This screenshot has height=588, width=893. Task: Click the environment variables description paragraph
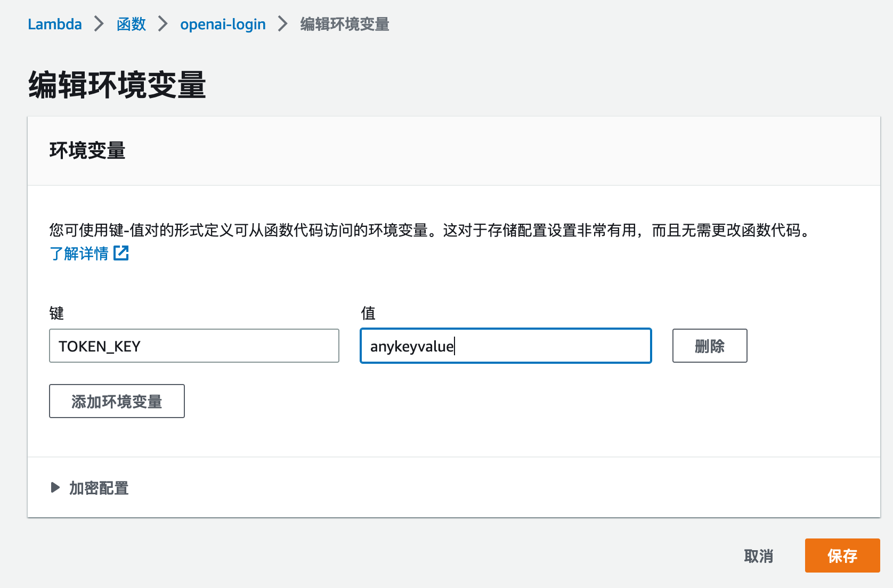[x=431, y=230]
